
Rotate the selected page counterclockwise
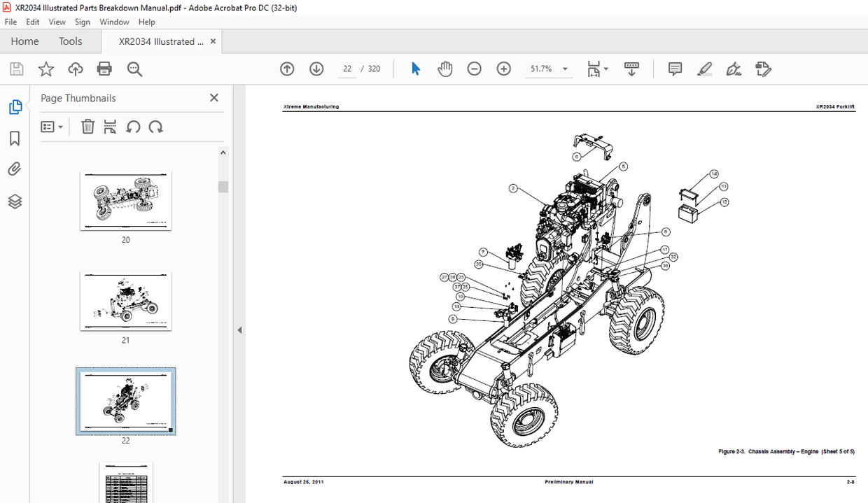tap(133, 127)
